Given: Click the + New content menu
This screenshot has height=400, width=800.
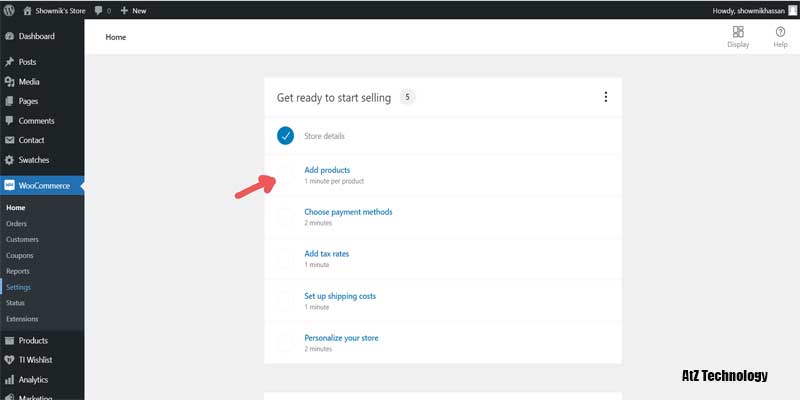Looking at the screenshot, I should [x=132, y=10].
